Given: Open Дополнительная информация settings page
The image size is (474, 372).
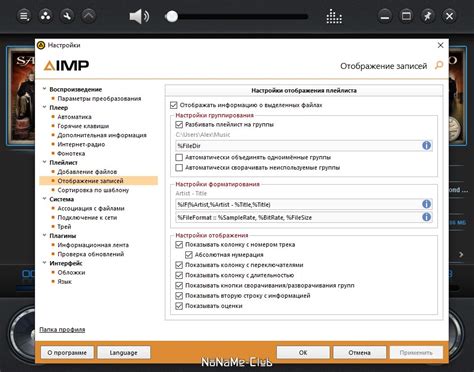Looking at the screenshot, I should 102,135.
